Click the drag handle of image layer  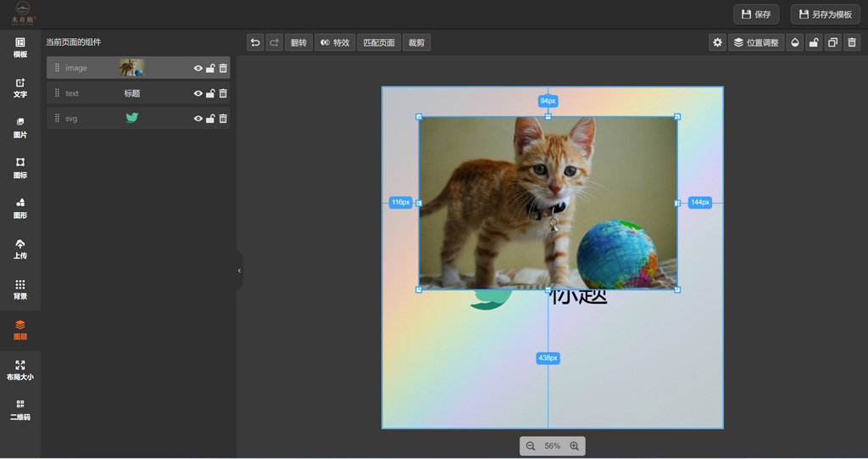[x=57, y=68]
